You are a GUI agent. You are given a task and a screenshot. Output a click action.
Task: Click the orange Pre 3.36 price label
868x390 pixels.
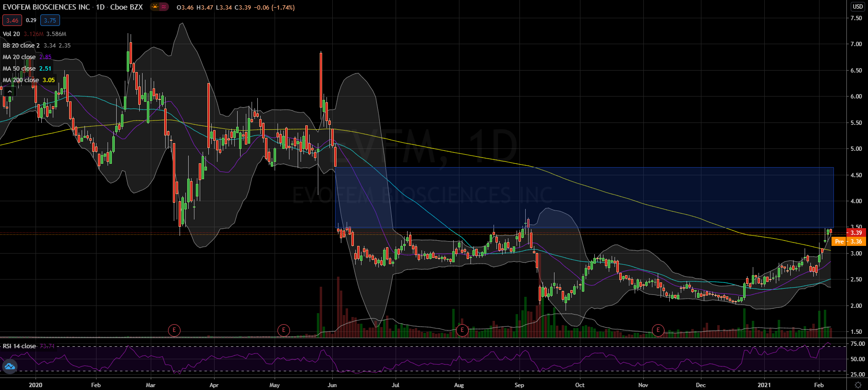click(x=848, y=242)
